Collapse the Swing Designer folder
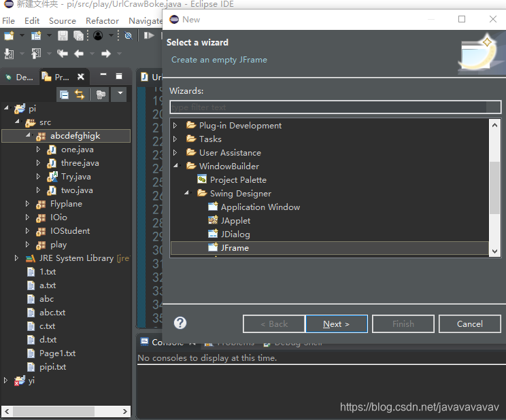The height and width of the screenshot is (420, 506). tap(186, 193)
